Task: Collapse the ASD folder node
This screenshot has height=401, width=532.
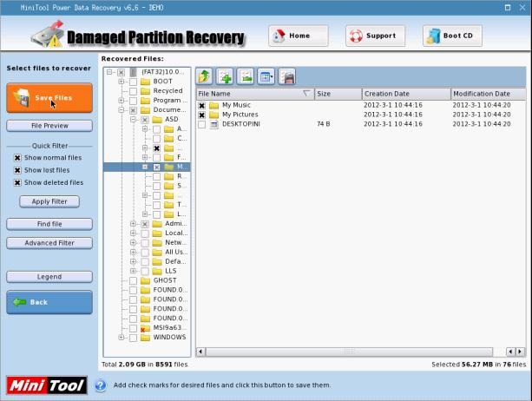Action: tap(133, 120)
